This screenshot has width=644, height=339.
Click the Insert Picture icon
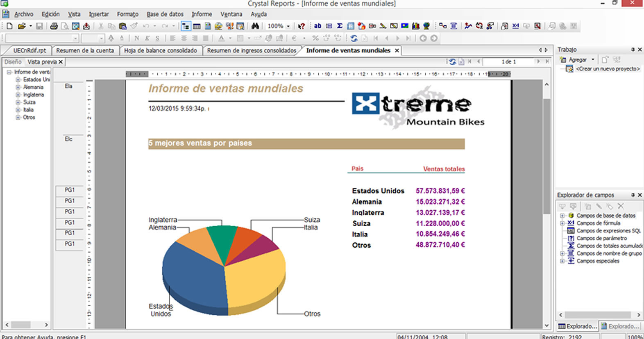(x=404, y=26)
